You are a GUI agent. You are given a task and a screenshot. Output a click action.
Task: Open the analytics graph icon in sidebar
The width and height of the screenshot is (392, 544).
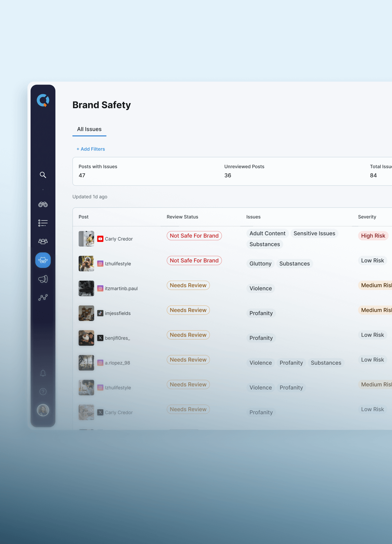coord(43,297)
